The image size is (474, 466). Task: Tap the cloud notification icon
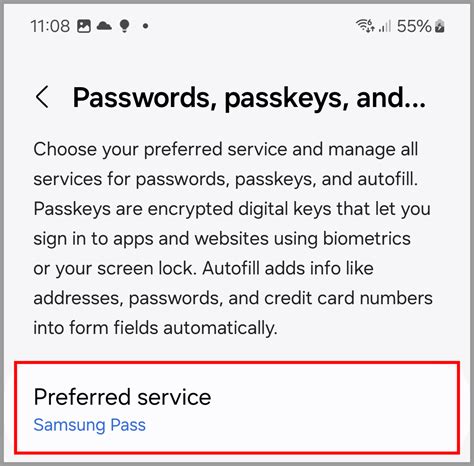pos(104,26)
